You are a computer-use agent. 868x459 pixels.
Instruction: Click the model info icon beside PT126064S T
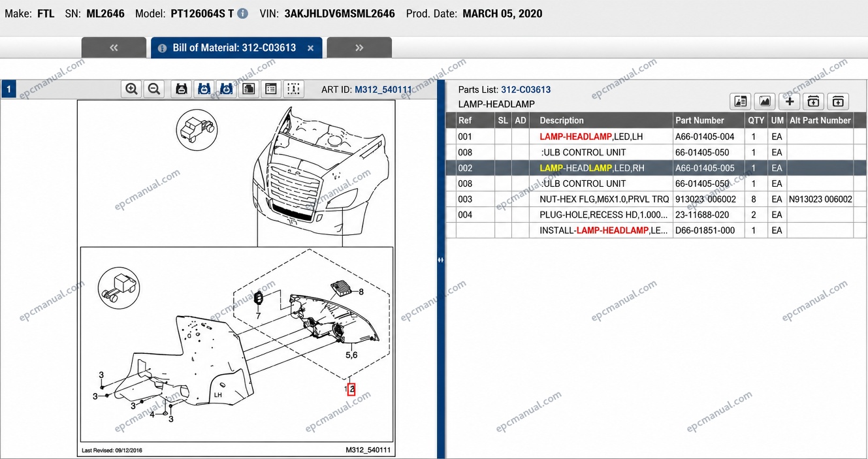point(242,14)
